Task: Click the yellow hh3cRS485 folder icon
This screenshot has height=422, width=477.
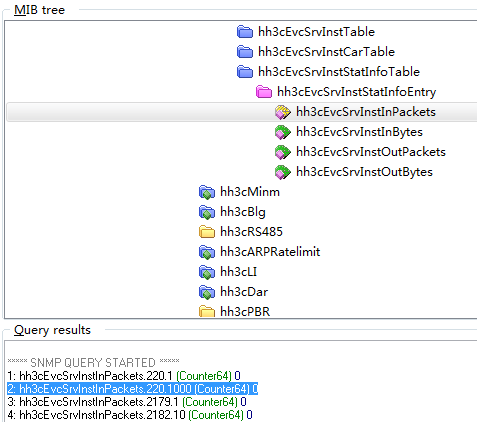Action: (x=207, y=232)
